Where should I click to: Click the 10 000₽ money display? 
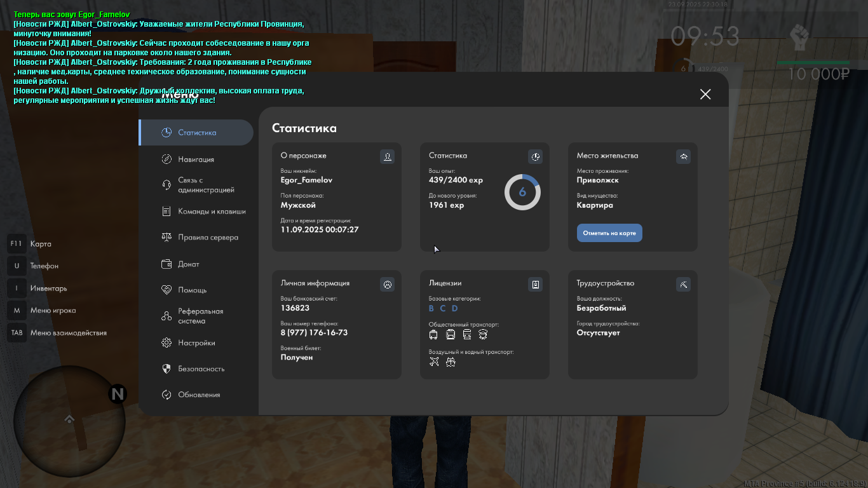pos(819,74)
